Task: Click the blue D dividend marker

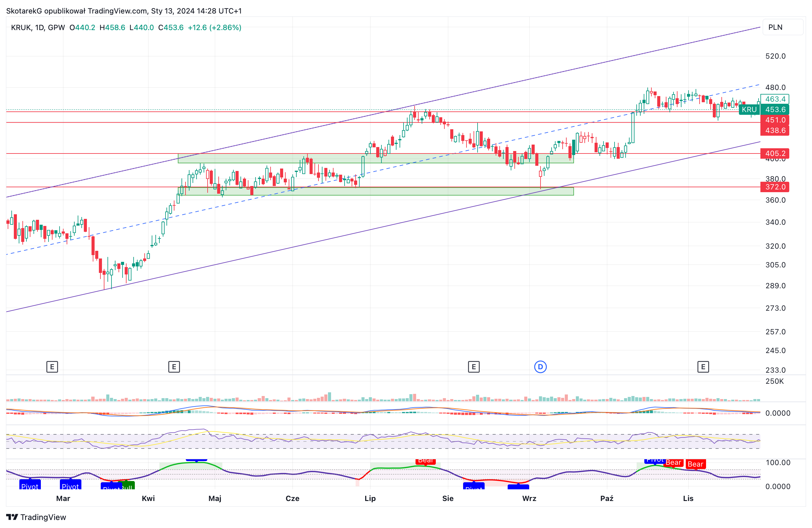Action: pos(540,367)
